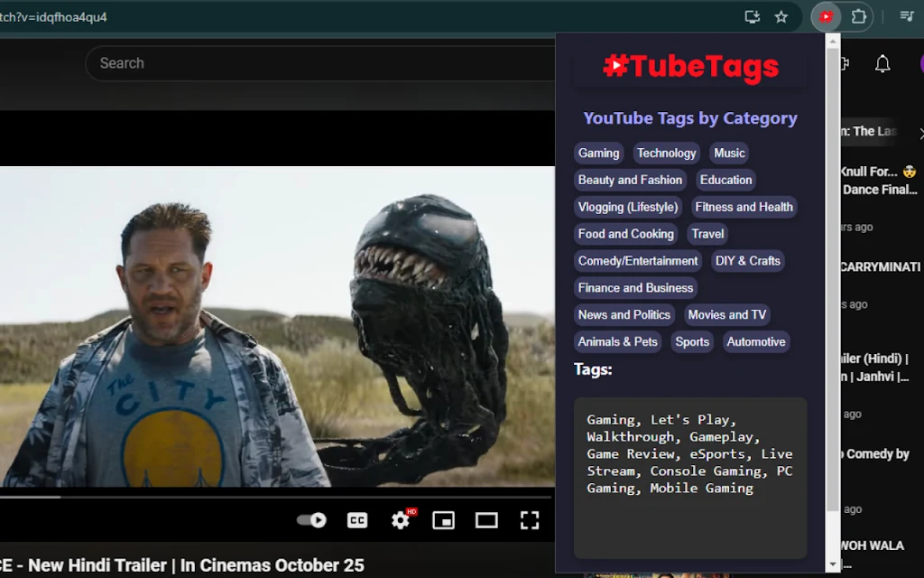
Task: Select the Music tag category
Action: tap(729, 154)
